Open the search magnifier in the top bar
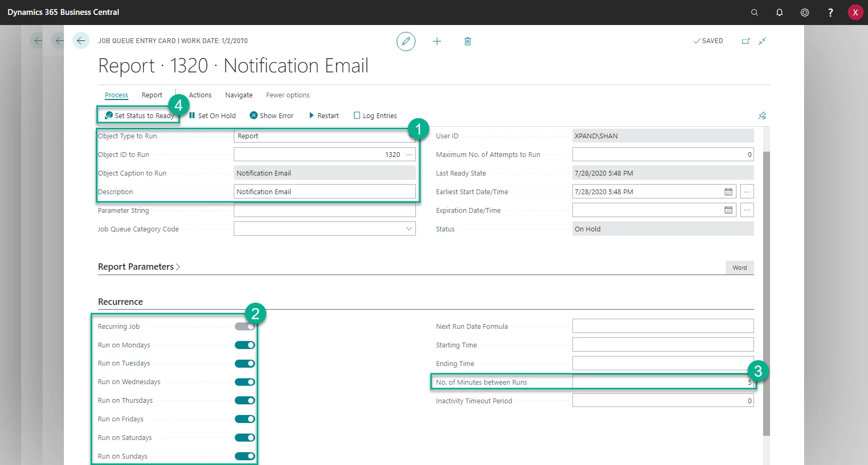Screen dimensions: 868x465 (x=754, y=12)
